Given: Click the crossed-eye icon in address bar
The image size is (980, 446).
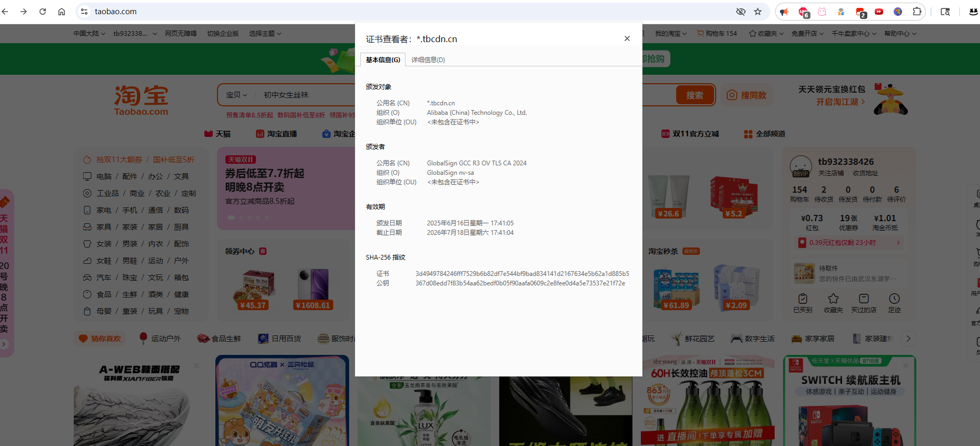Looking at the screenshot, I should (741, 12).
